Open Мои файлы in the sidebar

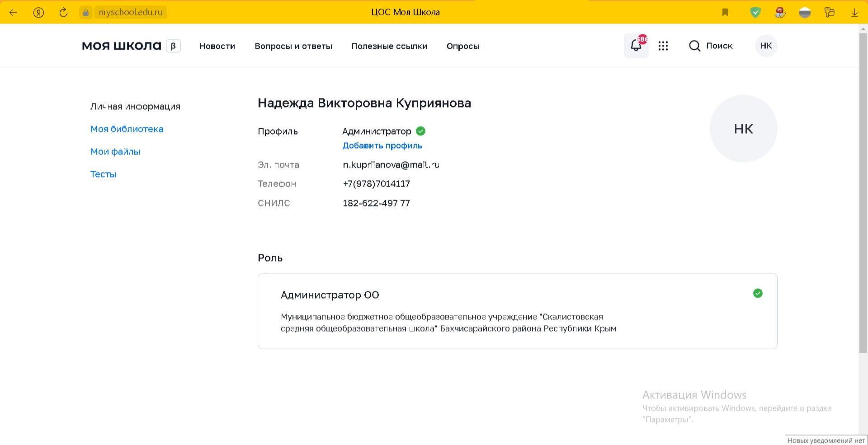(115, 152)
